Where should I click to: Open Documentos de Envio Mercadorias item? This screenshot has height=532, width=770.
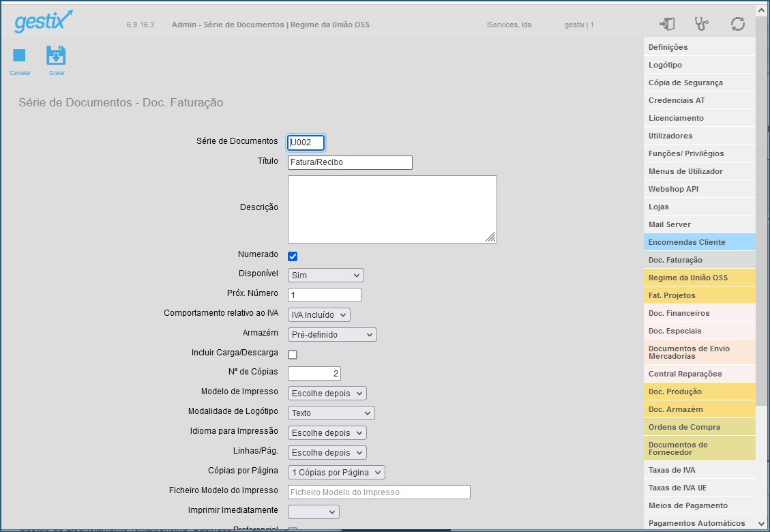[x=699, y=352]
